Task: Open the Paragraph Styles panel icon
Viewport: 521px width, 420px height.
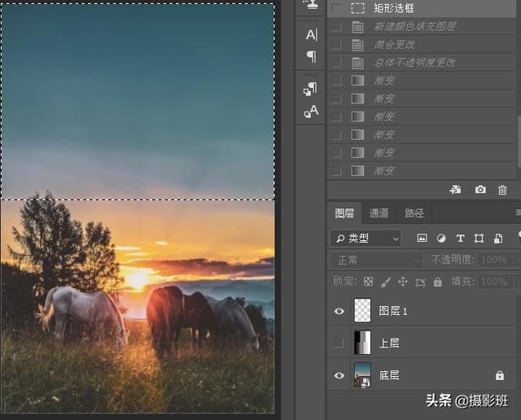Action: pos(311,89)
